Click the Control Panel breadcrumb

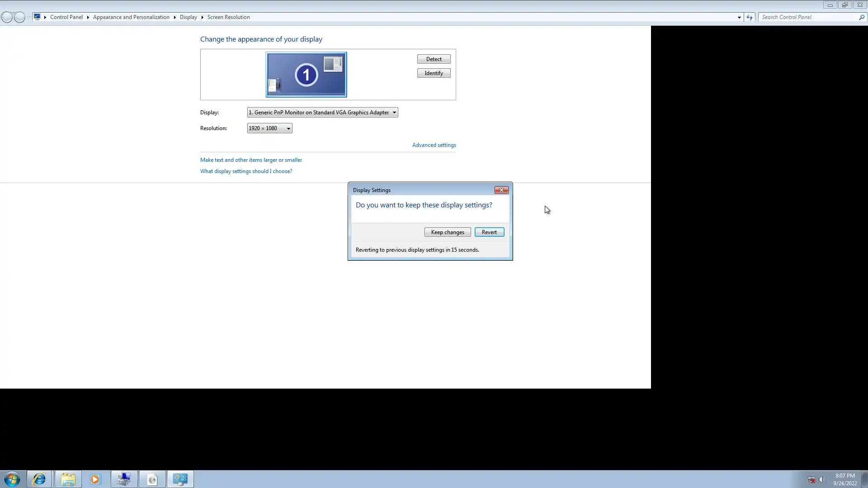pos(66,17)
